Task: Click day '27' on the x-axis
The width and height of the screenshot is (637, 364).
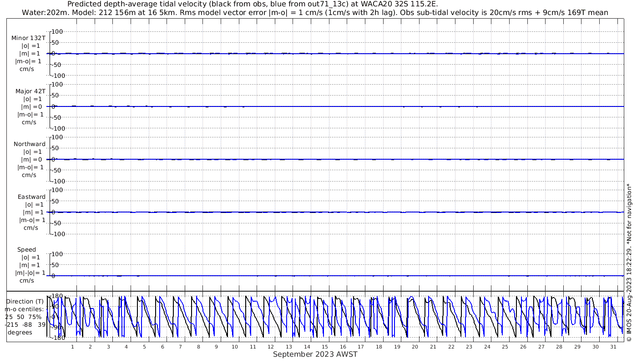Action: [x=541, y=347]
